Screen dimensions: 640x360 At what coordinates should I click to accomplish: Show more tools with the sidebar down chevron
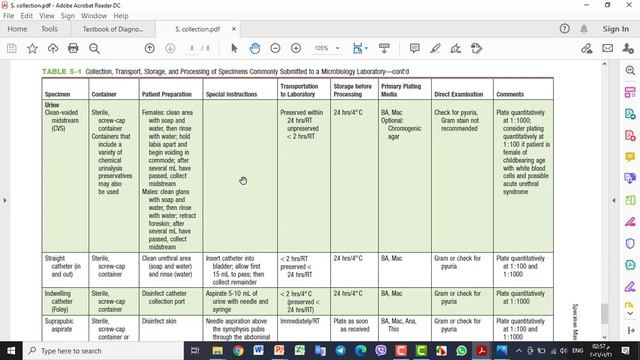point(630,313)
